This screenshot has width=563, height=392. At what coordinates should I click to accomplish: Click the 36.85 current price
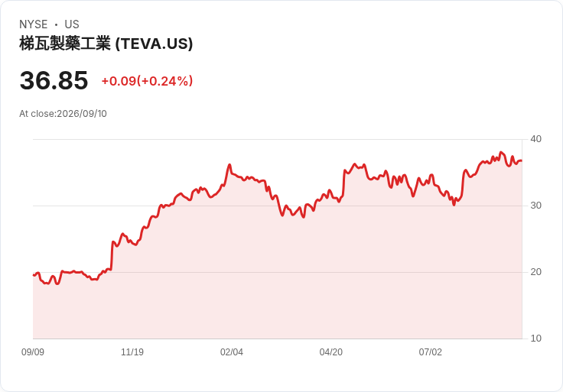point(54,80)
